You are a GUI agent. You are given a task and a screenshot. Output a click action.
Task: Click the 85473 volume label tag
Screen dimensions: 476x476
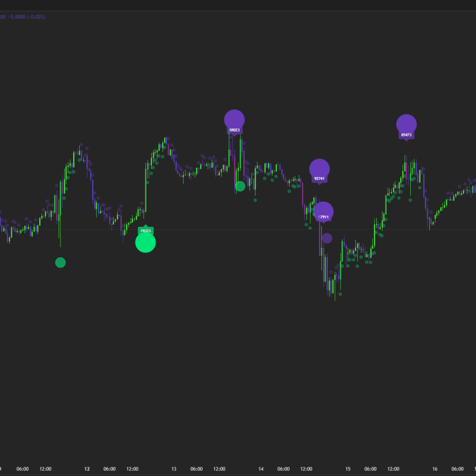click(406, 135)
